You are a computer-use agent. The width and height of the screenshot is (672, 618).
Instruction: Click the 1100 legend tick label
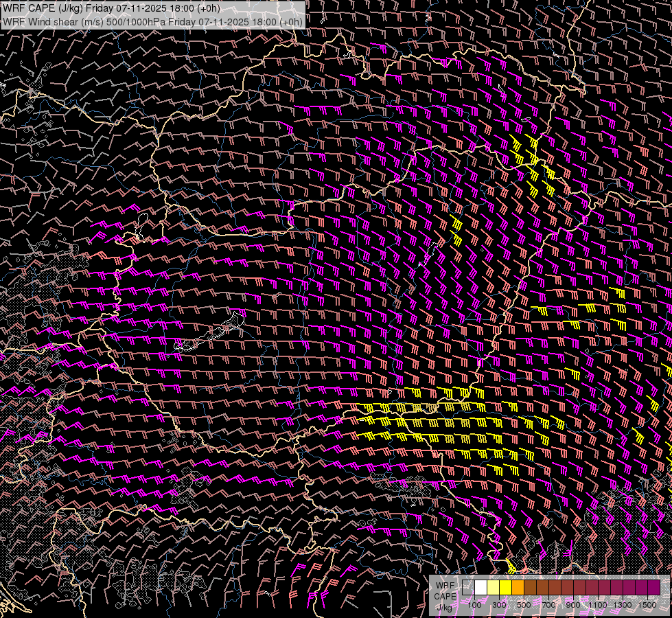598,605
